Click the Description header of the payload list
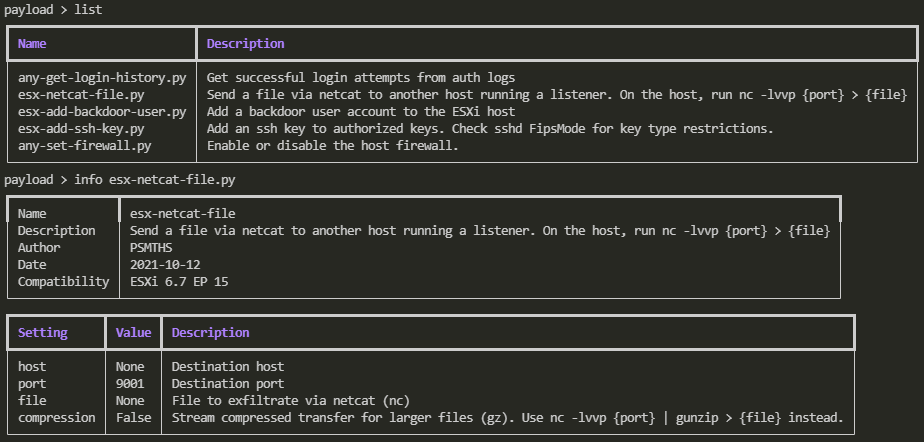924x442 pixels. pos(245,44)
